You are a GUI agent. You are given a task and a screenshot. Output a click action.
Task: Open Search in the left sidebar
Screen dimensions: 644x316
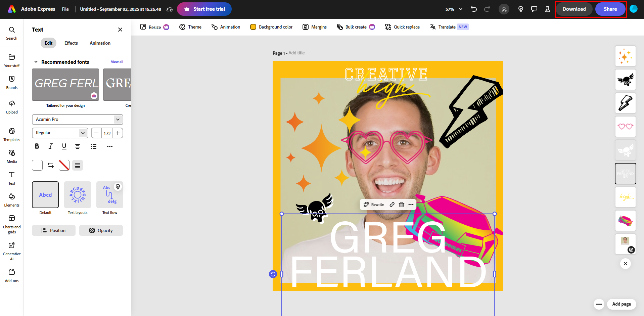(x=12, y=33)
